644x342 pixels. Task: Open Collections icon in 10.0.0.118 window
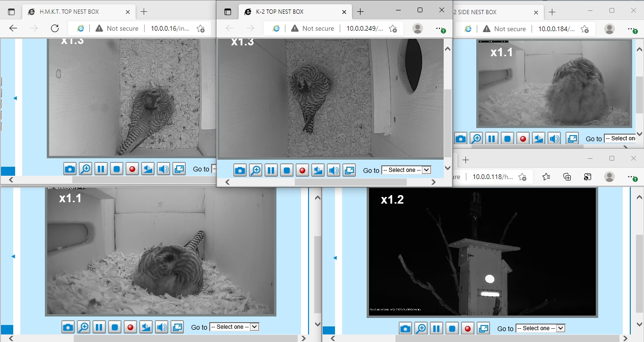(x=567, y=177)
